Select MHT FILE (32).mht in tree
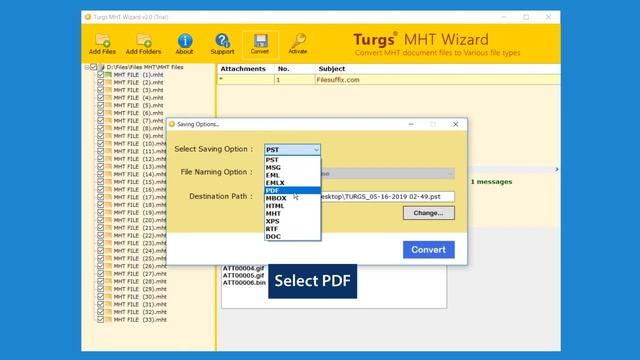Viewport: 640px width, 360px height. [139, 312]
